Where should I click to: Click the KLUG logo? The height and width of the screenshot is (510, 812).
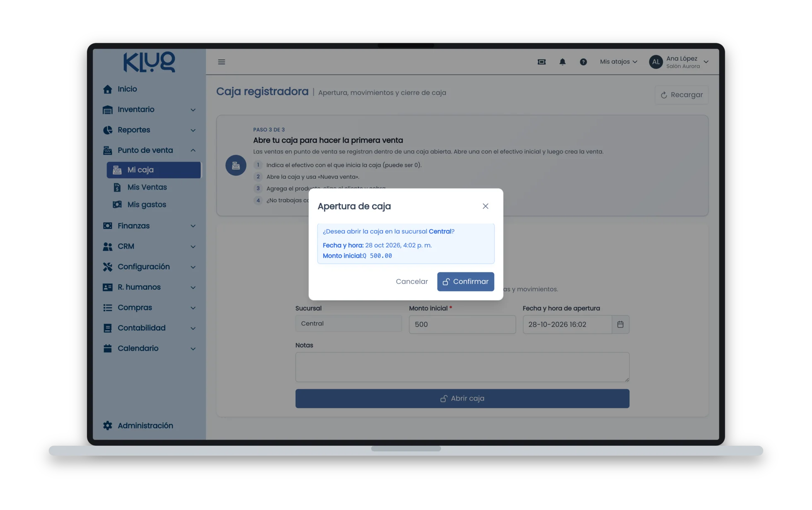click(x=149, y=62)
